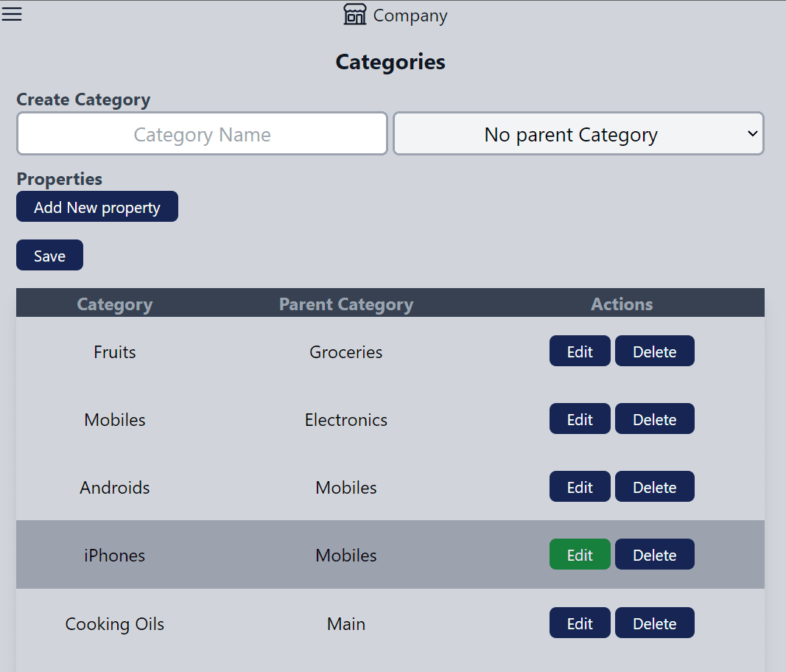Viewport: 786px width, 672px height.
Task: Edit the Androids category
Action: (580, 487)
